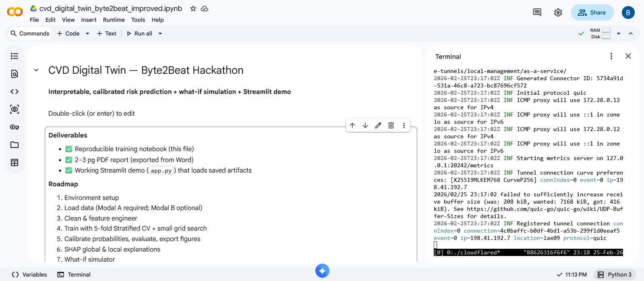Click the Deliverables heading

pyautogui.click(x=68, y=135)
